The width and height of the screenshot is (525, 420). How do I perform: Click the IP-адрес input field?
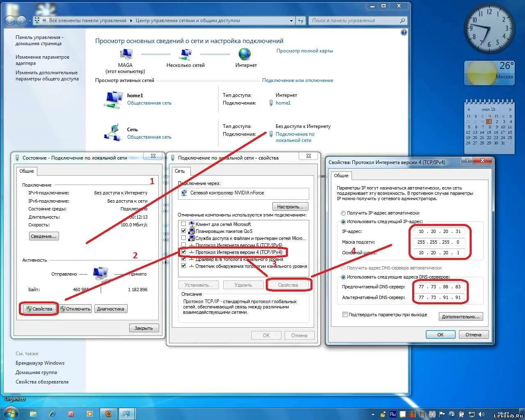[439, 231]
